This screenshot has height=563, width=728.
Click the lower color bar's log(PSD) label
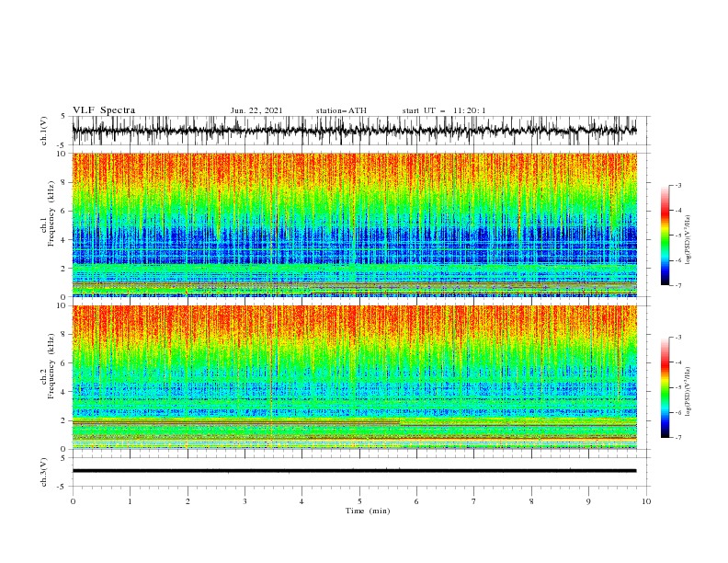coord(688,392)
